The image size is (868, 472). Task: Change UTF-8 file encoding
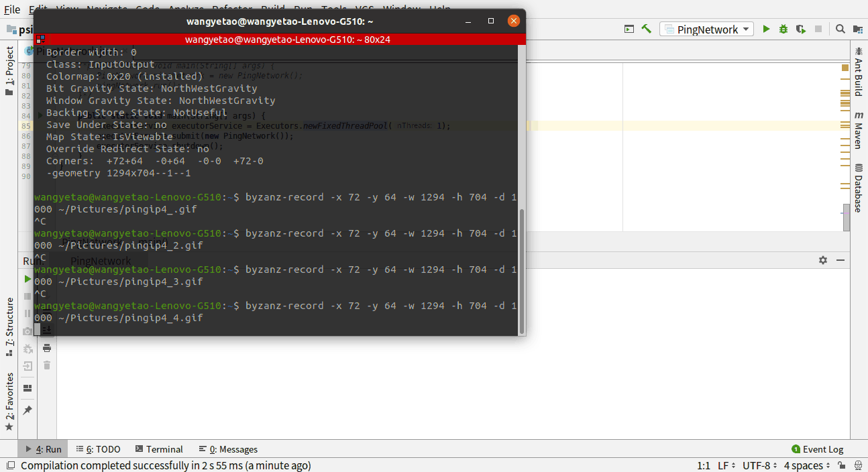tap(759, 465)
